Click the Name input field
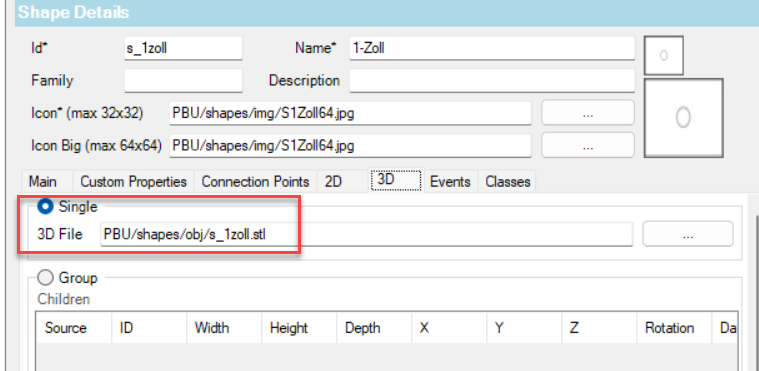The width and height of the screenshot is (759, 371). click(492, 48)
